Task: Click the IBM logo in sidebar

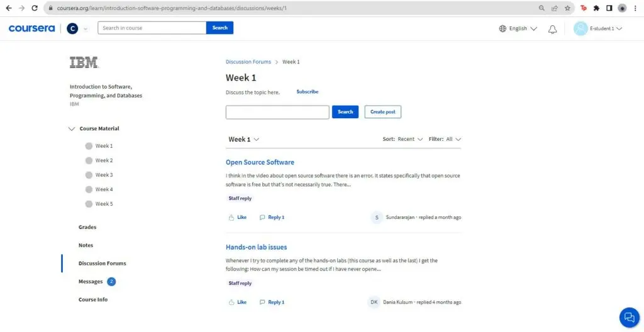Action: pos(84,62)
